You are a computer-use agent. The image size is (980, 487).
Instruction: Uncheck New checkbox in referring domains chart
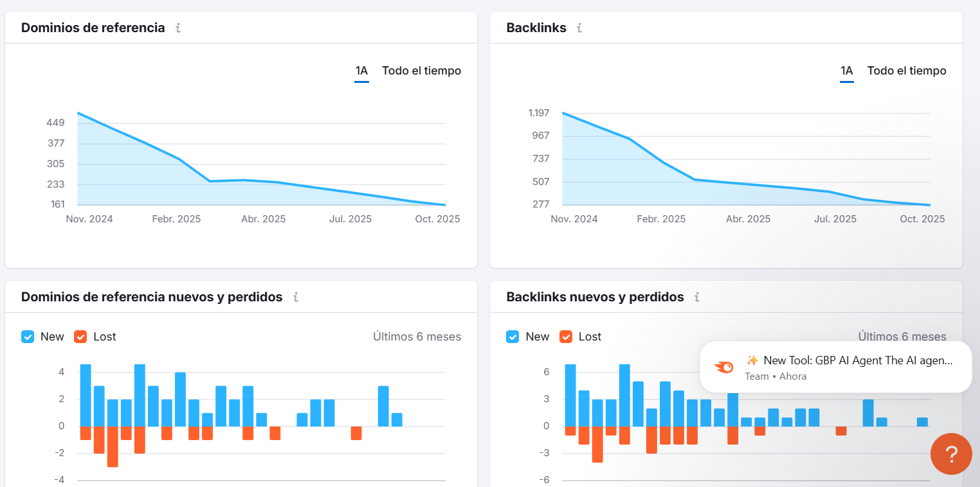[28, 337]
